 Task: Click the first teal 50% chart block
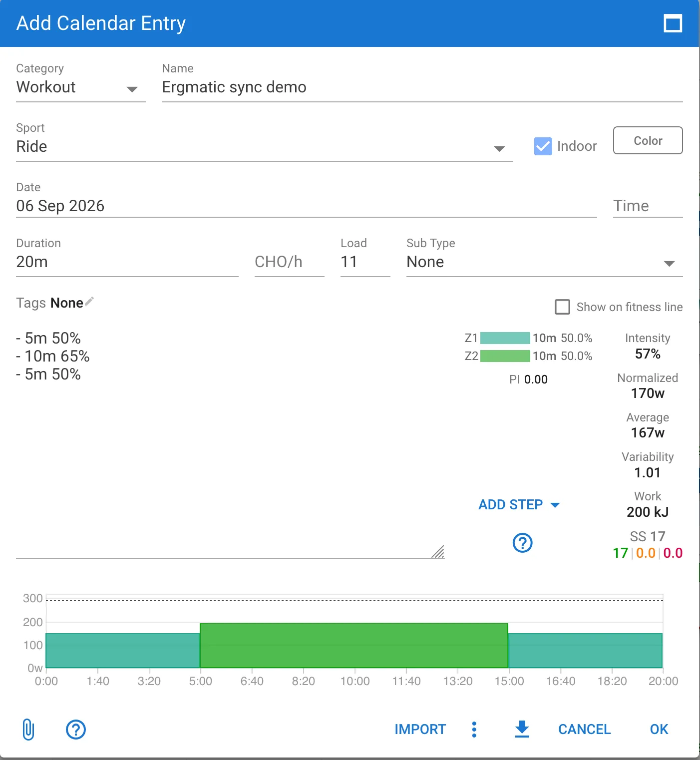click(x=123, y=651)
